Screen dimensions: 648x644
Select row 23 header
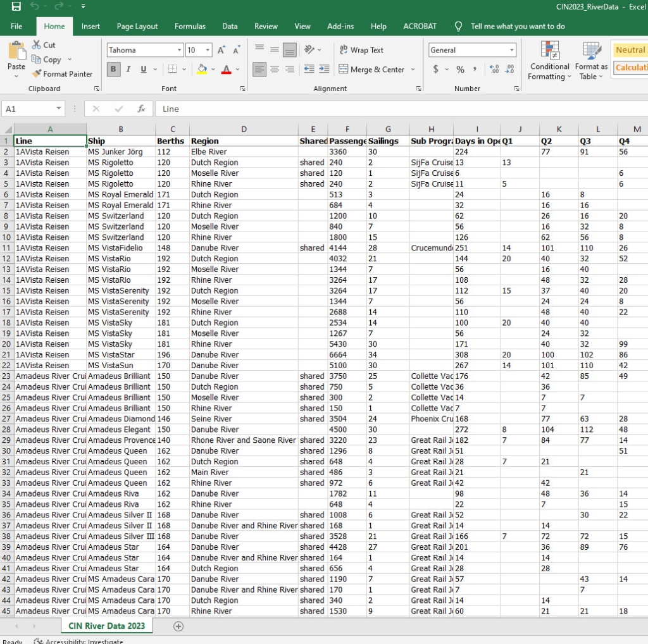coord(6,376)
